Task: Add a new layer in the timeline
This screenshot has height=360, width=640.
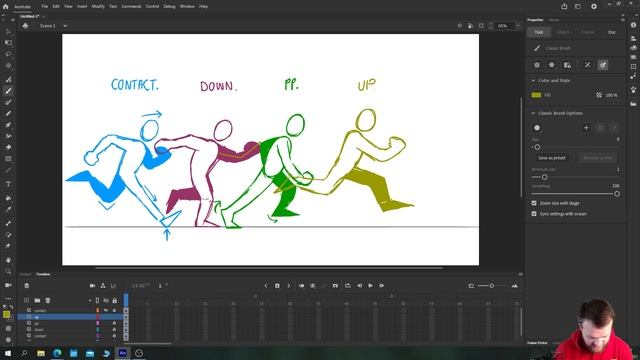Action: [27, 300]
